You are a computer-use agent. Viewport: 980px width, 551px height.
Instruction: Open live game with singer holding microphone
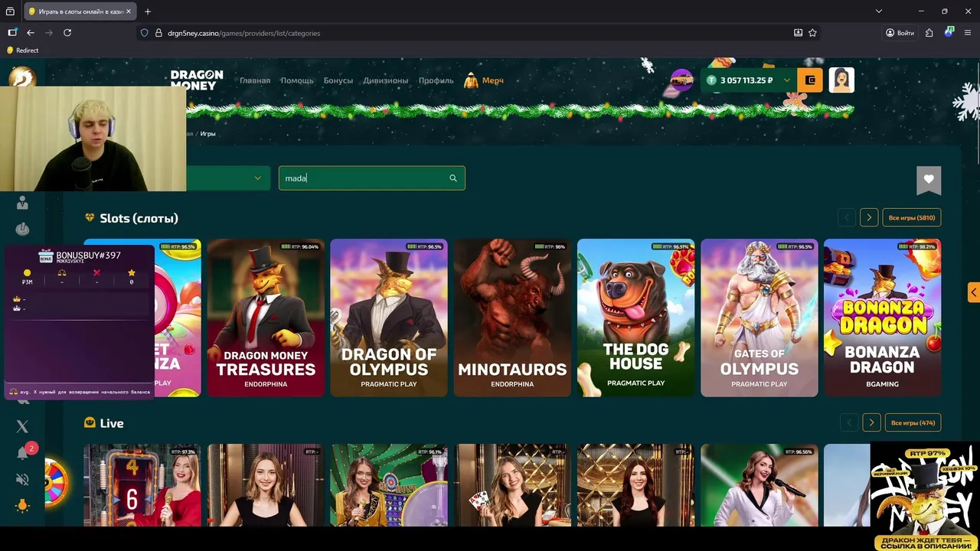click(759, 485)
